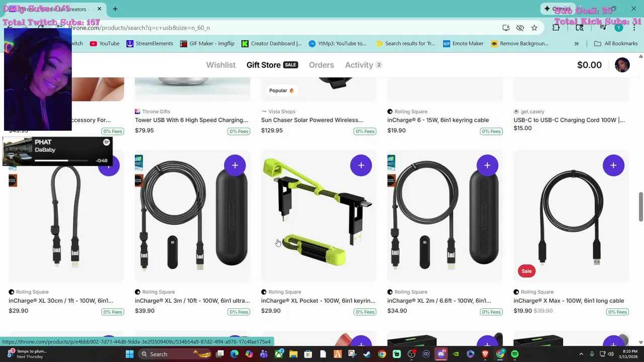Open YouTube bookmark
The height and width of the screenshot is (362, 644).
click(105, 44)
